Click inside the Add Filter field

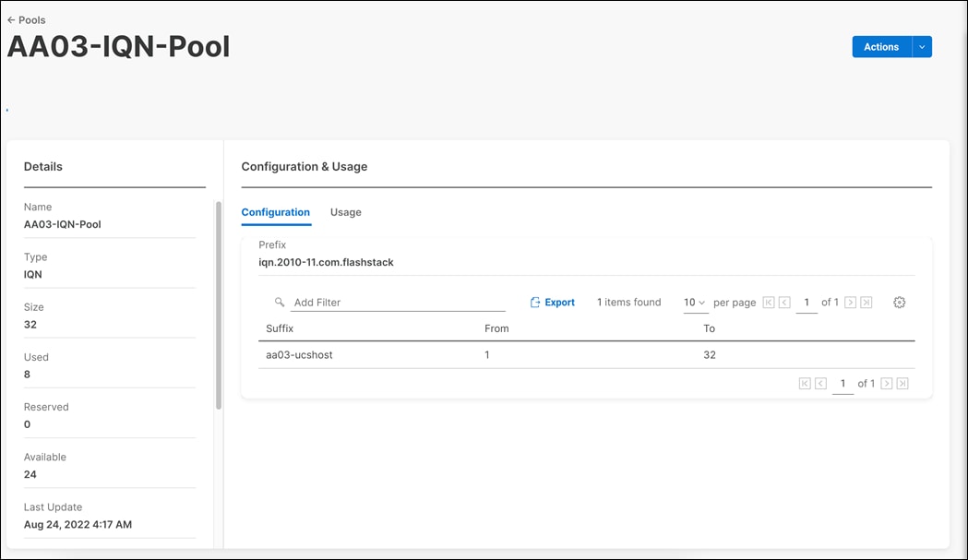(x=369, y=302)
